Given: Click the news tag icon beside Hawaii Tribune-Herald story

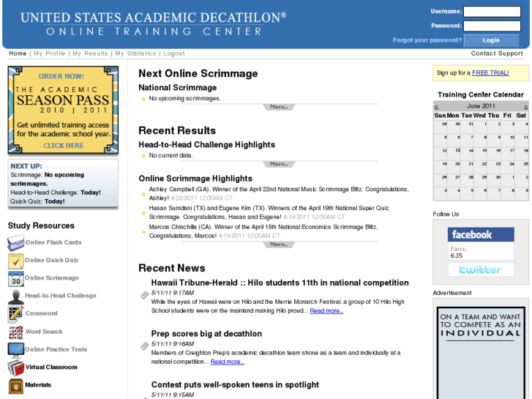Looking at the screenshot, I should coord(145,294).
